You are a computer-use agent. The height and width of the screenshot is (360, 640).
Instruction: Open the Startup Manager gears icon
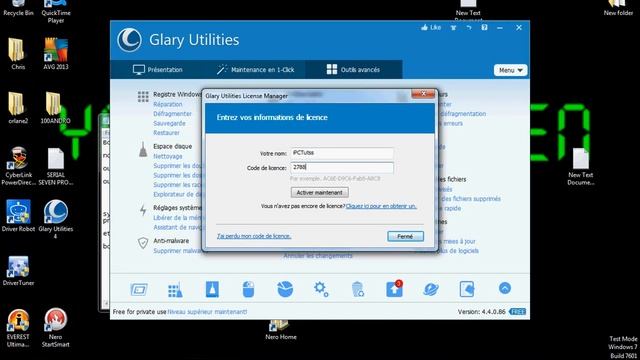pyautogui.click(x=321, y=289)
